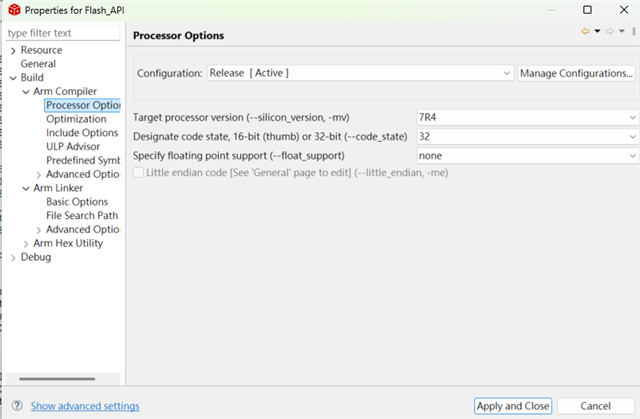The image size is (640, 419).
Task: Click the help question mark icon
Action: (x=17, y=406)
